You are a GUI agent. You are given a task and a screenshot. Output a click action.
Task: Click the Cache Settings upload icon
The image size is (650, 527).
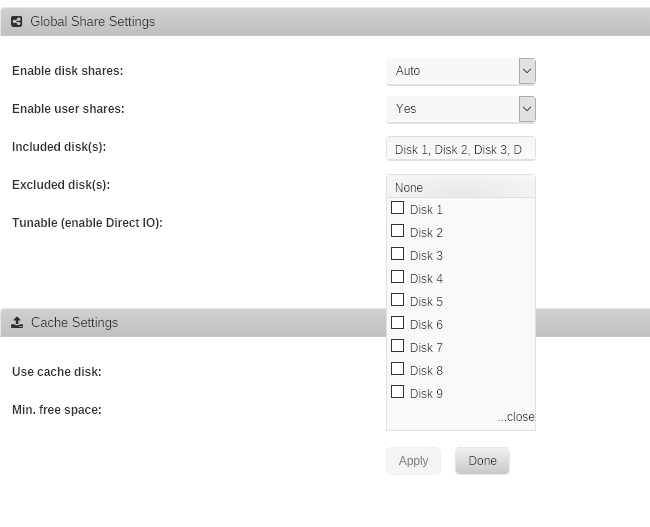(17, 323)
